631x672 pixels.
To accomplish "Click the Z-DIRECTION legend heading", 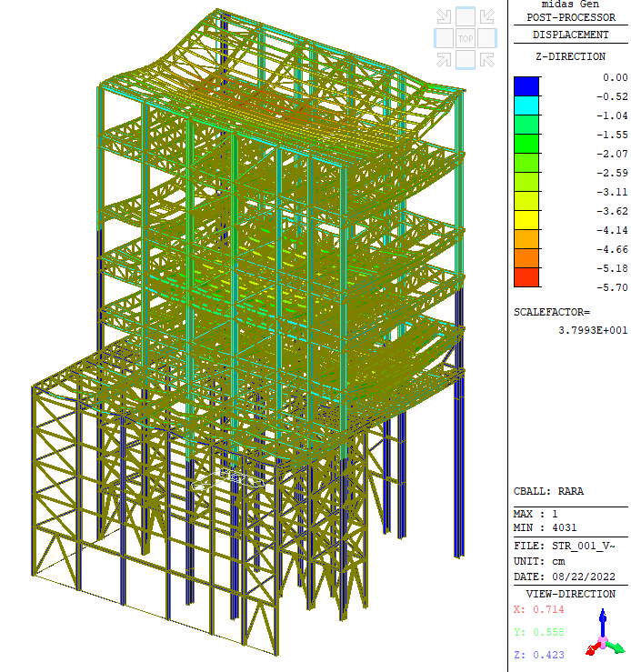I will (571, 56).
